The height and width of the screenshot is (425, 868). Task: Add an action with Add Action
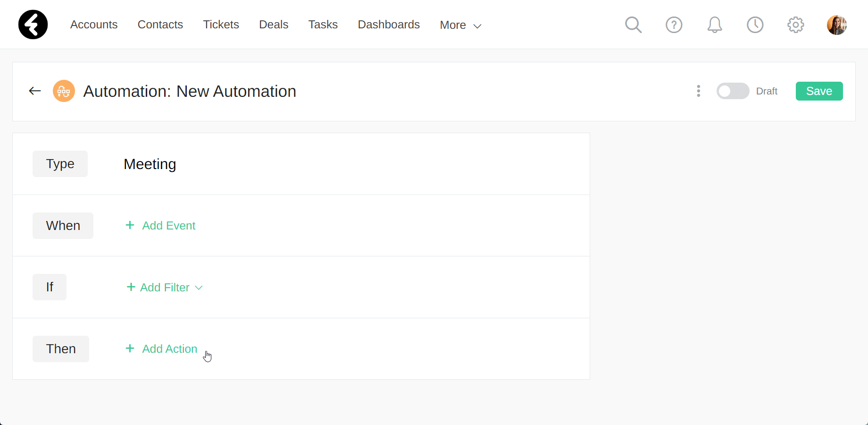click(161, 348)
